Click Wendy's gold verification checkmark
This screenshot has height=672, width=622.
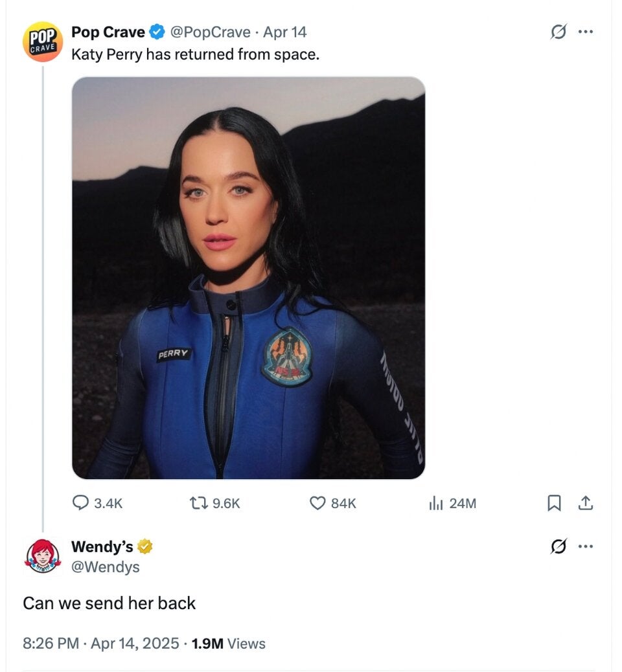[x=143, y=546]
